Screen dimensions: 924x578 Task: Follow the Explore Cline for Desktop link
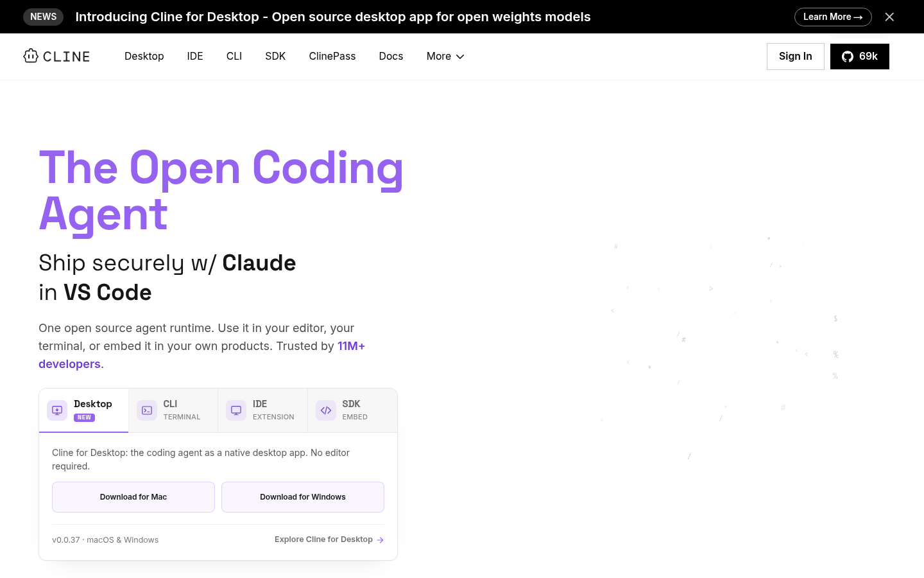tap(329, 539)
